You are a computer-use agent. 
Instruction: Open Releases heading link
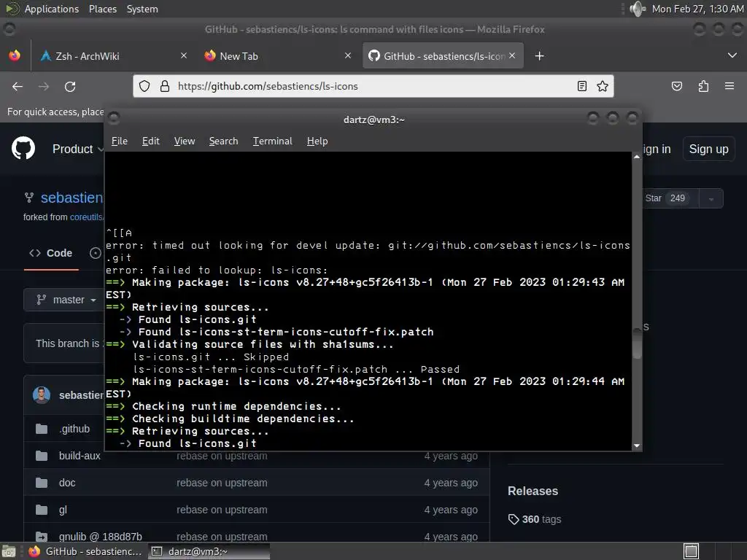click(533, 491)
